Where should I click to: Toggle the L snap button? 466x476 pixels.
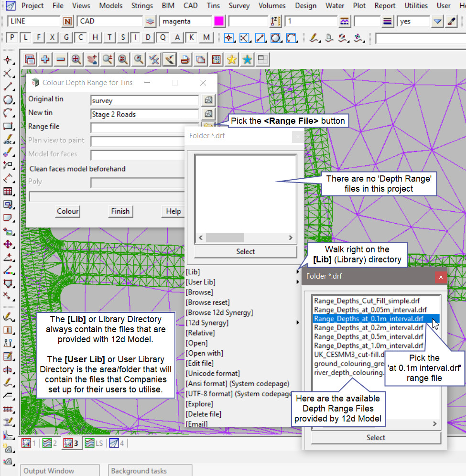coord(26,38)
